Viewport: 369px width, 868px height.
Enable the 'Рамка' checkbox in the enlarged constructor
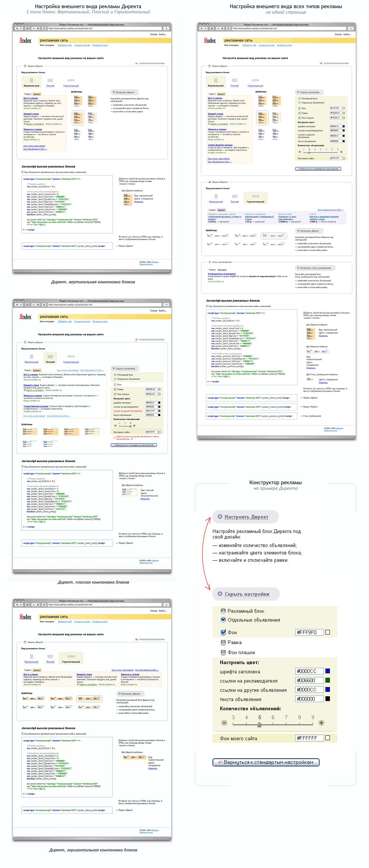(x=223, y=642)
